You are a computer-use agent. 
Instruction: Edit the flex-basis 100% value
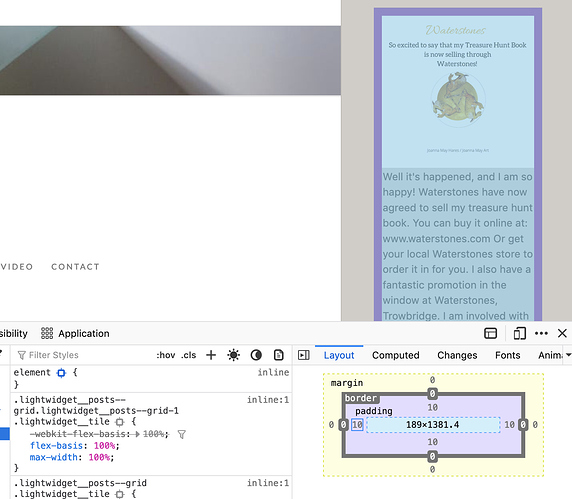click(x=105, y=446)
